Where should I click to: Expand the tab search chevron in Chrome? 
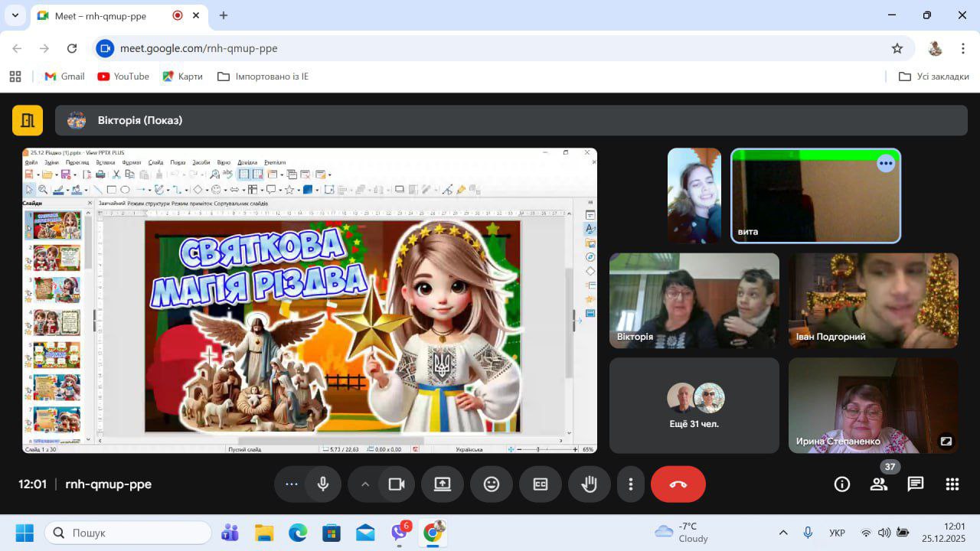tap(15, 15)
